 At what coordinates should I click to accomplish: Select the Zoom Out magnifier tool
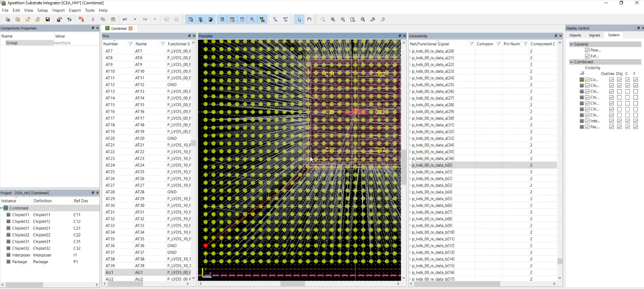click(x=343, y=19)
